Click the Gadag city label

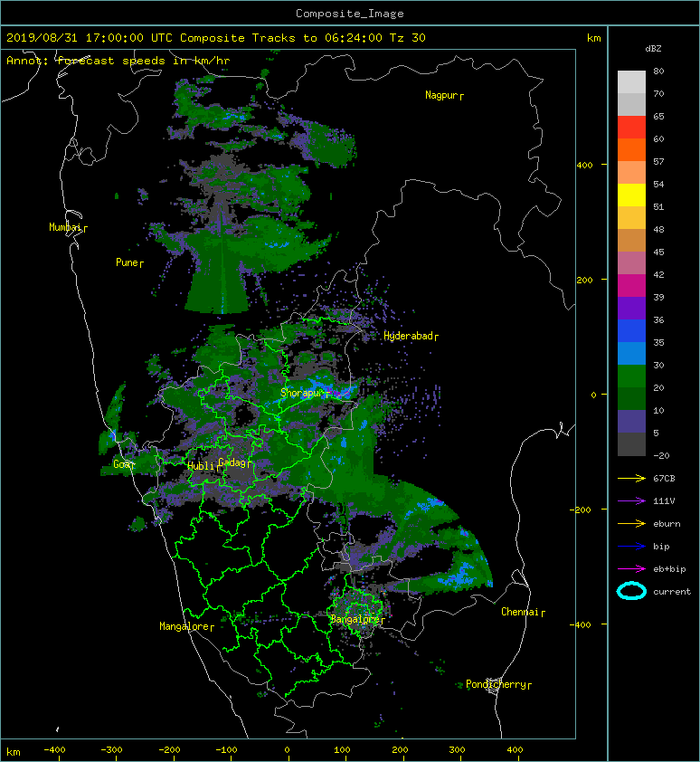pos(233,462)
